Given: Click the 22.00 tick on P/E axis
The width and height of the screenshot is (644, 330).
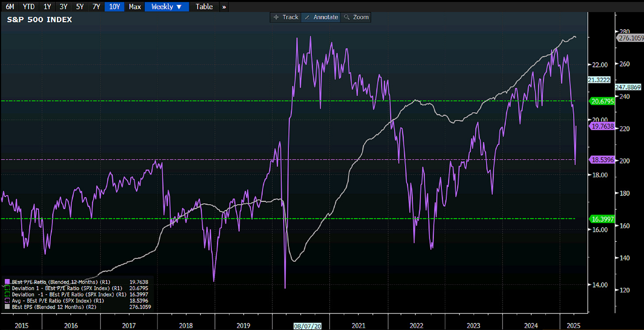Looking at the screenshot, I should pyautogui.click(x=599, y=65).
